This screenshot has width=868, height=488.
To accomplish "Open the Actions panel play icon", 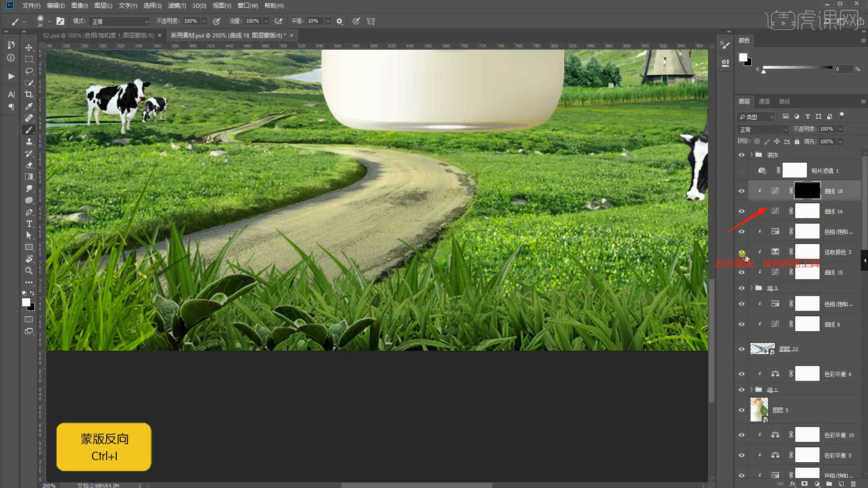I will (x=11, y=76).
